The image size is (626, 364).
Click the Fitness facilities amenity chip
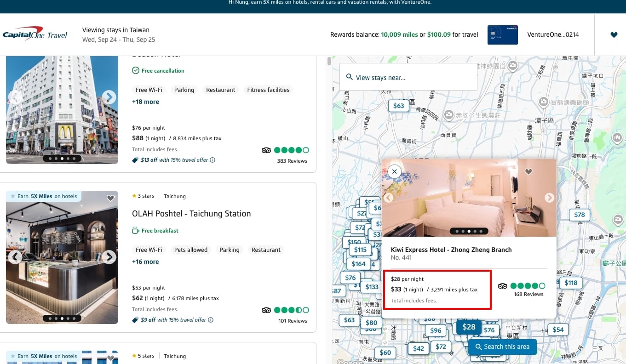(x=268, y=90)
